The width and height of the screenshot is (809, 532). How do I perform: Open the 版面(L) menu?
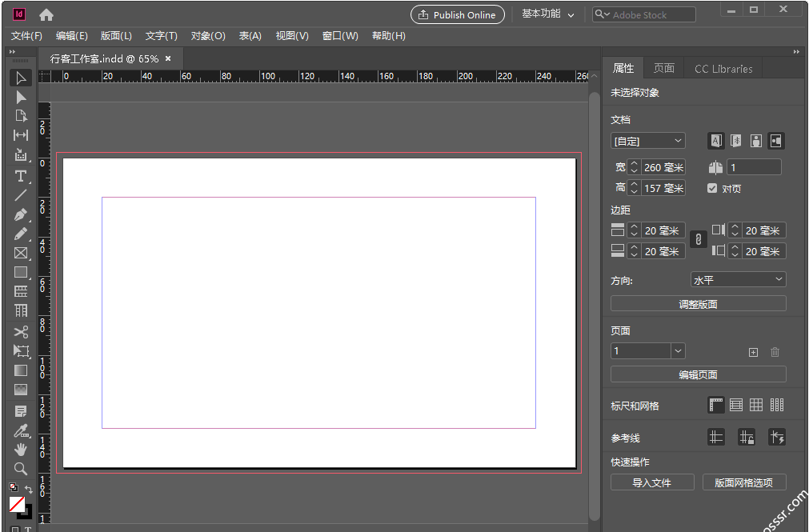point(116,36)
